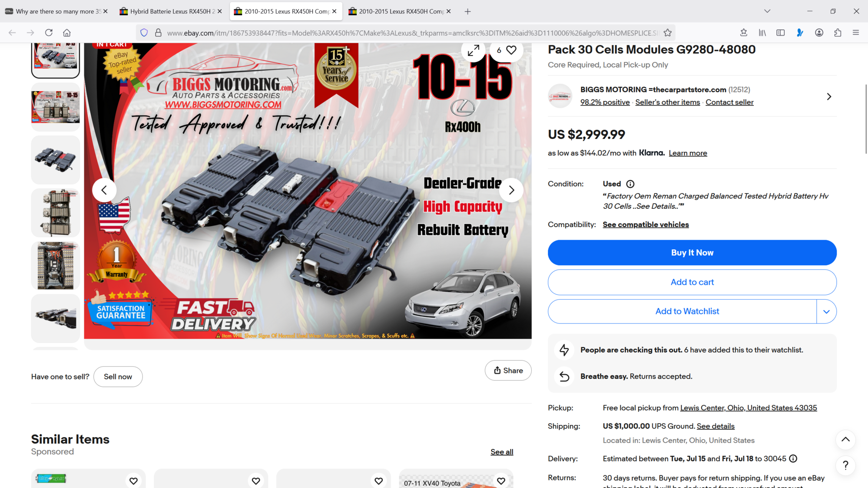Viewport: 868px width, 488px height.
Task: Open the help question mark button
Action: pyautogui.click(x=845, y=465)
